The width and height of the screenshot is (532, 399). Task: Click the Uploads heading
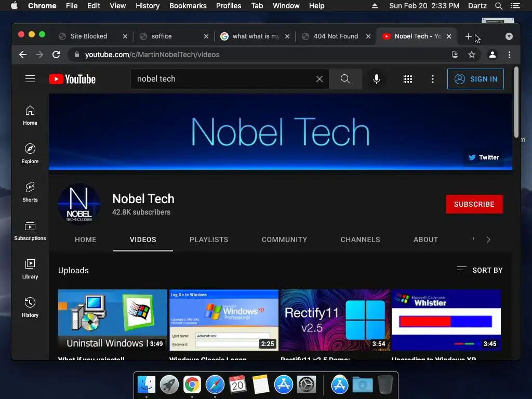tap(73, 270)
